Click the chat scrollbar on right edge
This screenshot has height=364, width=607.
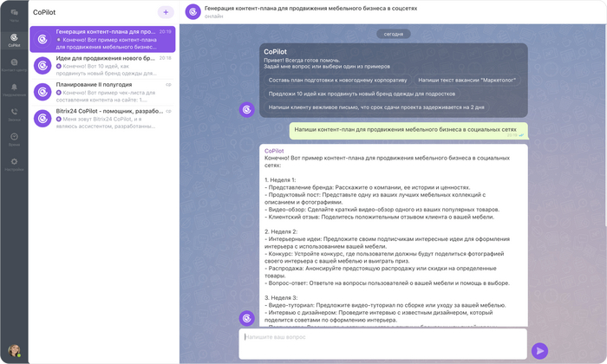point(605,126)
